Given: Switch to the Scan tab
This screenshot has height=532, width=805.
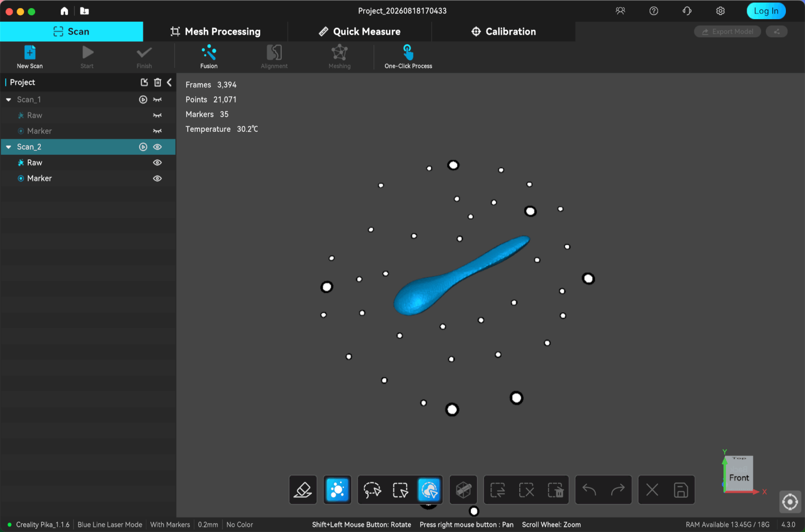Looking at the screenshot, I should coord(71,31).
